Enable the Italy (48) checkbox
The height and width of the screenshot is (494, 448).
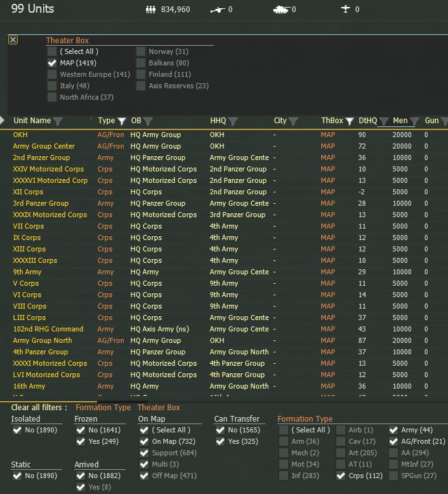(52, 86)
